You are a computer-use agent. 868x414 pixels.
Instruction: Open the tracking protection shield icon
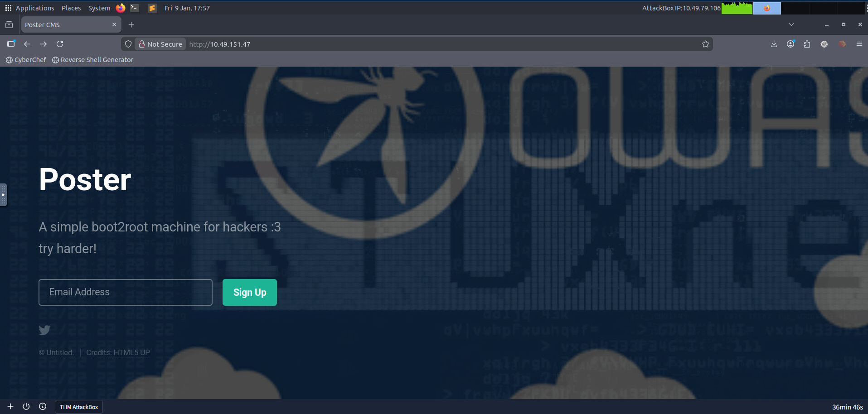[x=128, y=44]
